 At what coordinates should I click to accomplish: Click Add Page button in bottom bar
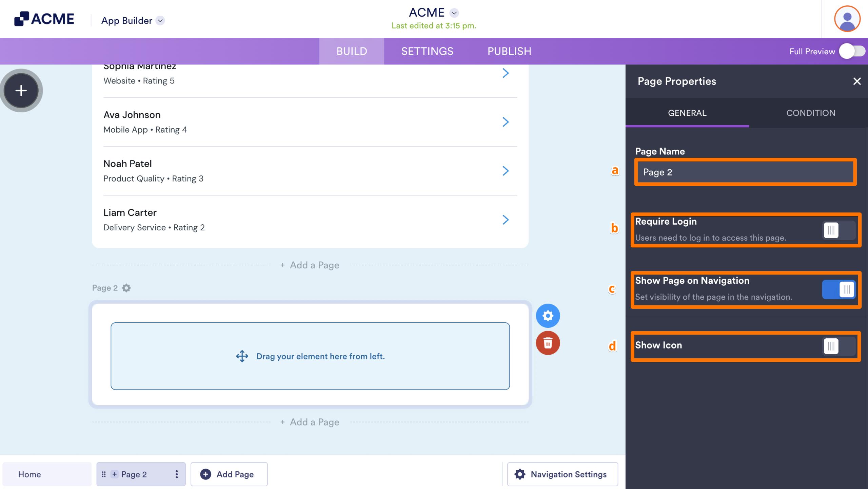(229, 474)
